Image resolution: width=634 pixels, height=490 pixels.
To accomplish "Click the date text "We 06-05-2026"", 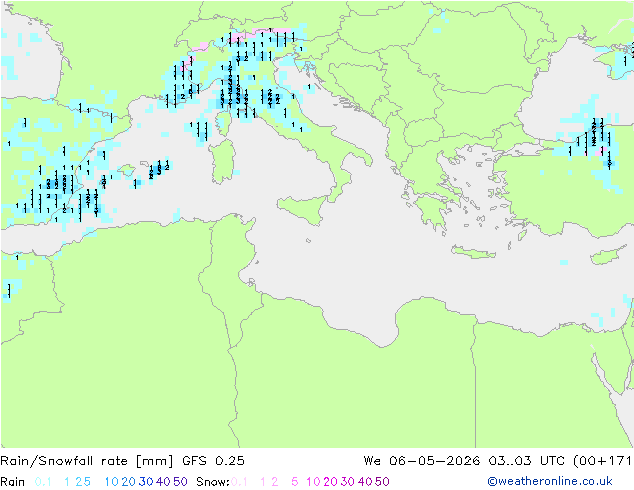I will pyautogui.click(x=422, y=461).
